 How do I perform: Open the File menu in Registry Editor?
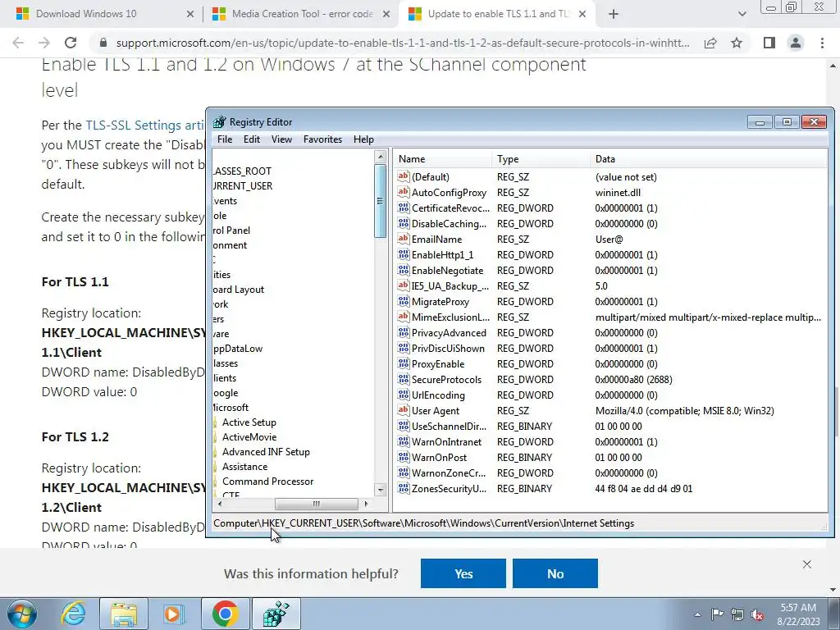(225, 139)
